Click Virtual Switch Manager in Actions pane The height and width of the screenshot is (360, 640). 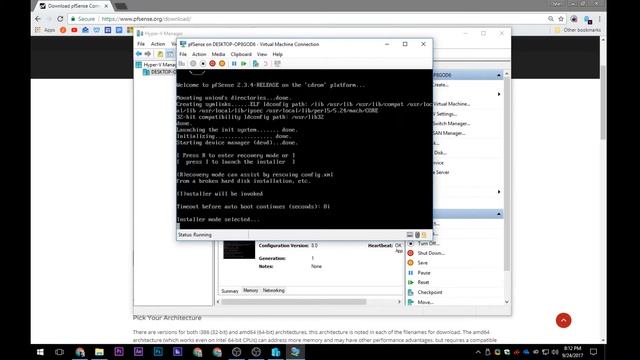(x=451, y=124)
